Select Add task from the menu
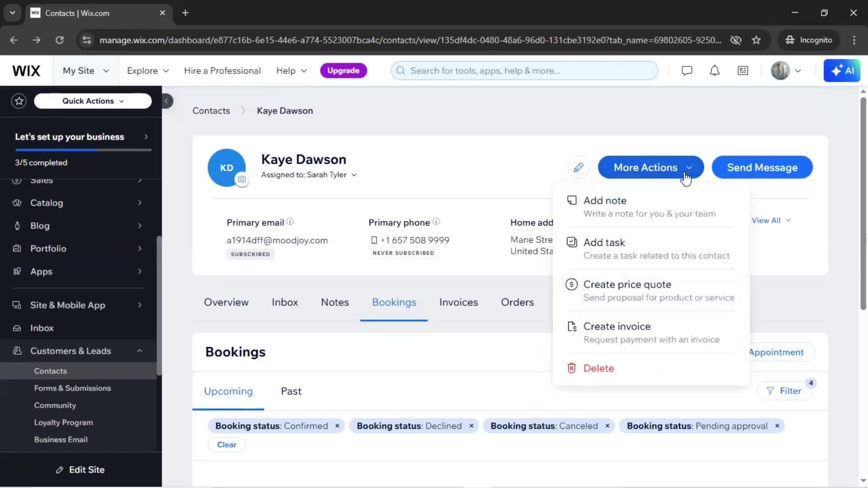Image resolution: width=868 pixels, height=488 pixels. point(651,249)
